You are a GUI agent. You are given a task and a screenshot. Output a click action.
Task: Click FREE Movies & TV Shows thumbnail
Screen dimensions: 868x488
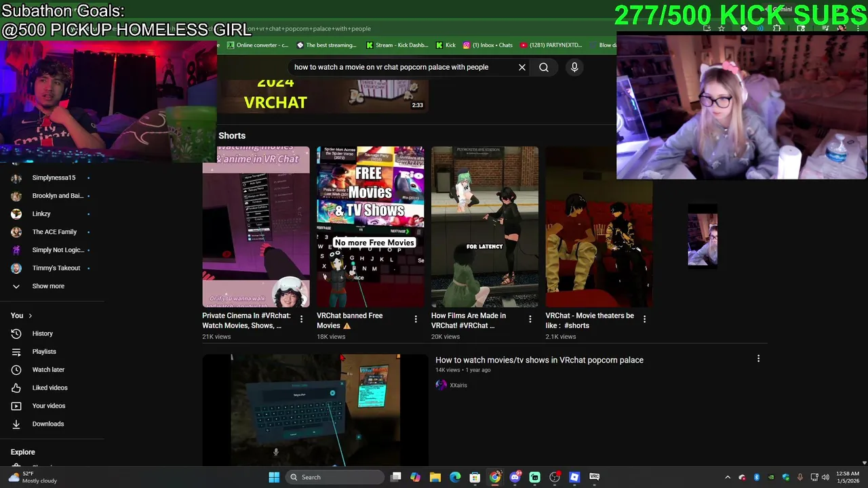(370, 227)
